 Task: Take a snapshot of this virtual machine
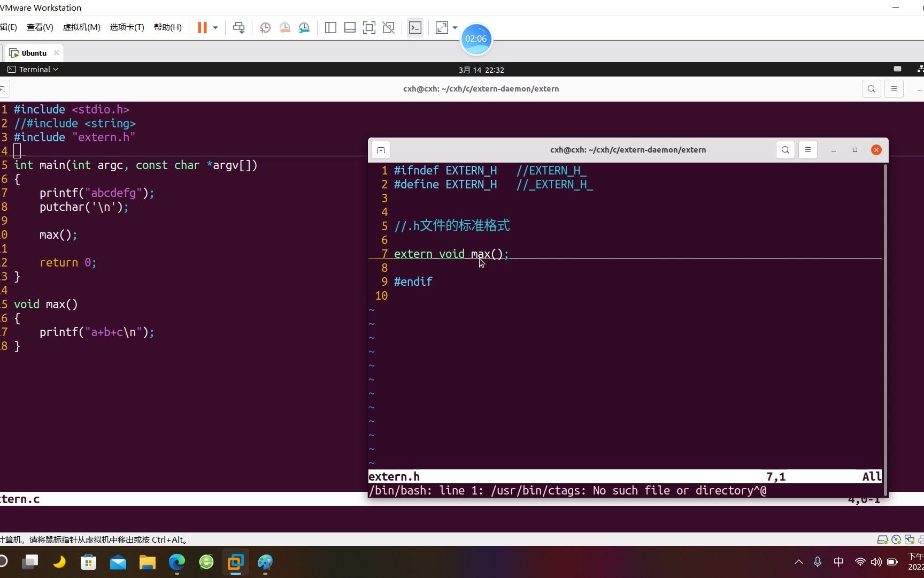click(x=265, y=27)
